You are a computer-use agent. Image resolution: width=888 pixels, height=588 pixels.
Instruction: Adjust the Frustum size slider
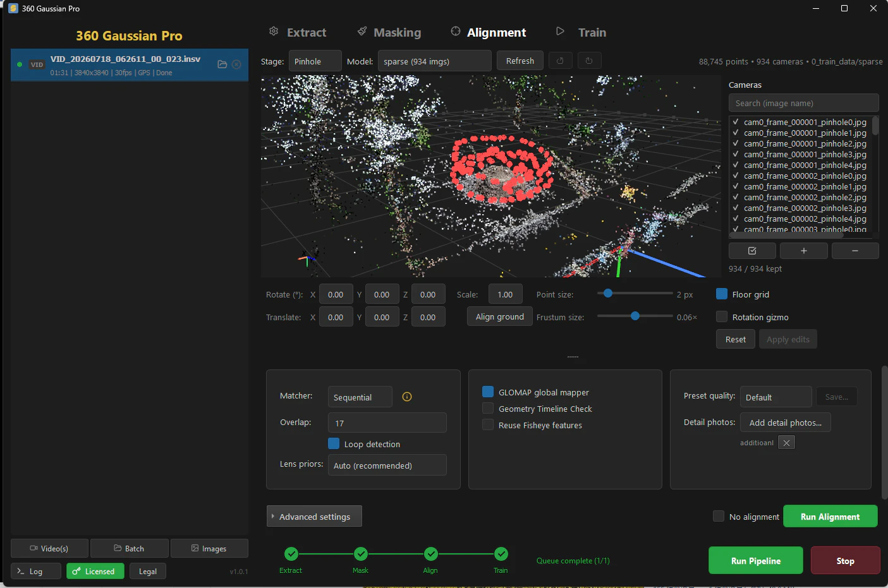[x=635, y=316]
